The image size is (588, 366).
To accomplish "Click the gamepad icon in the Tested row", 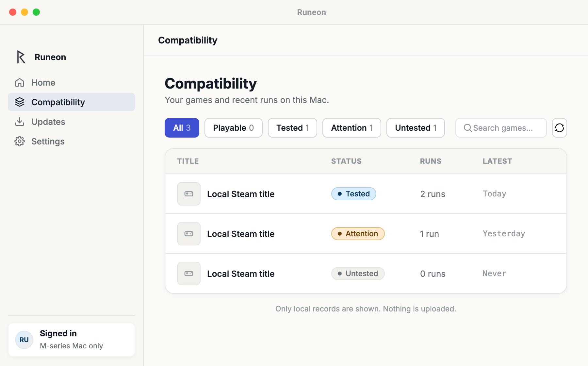I will coord(189,194).
